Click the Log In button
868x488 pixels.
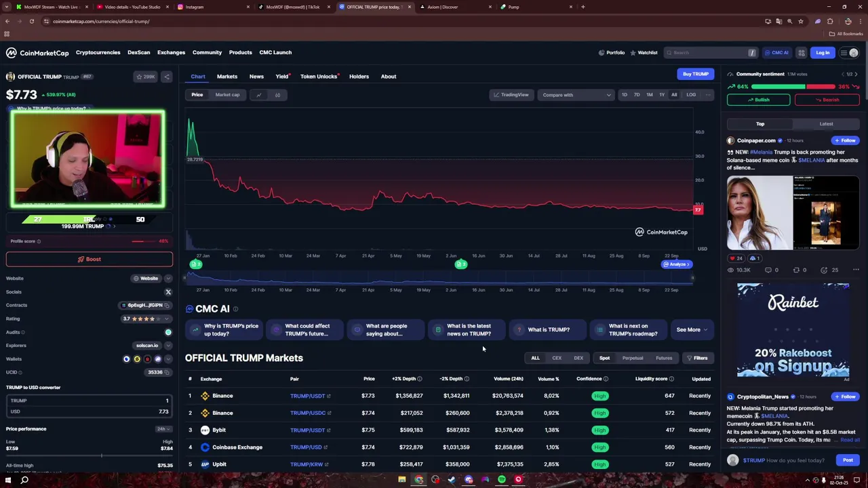(x=823, y=53)
